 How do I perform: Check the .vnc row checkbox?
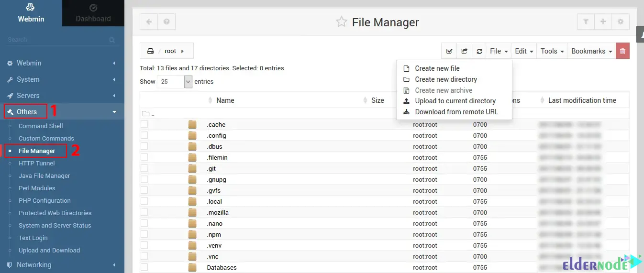(144, 256)
